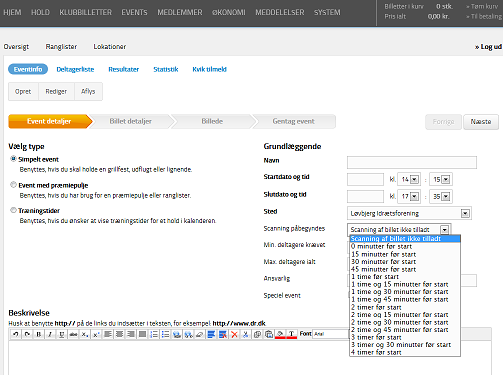Align text right in the editor
503x375 pixels.
coord(131,334)
